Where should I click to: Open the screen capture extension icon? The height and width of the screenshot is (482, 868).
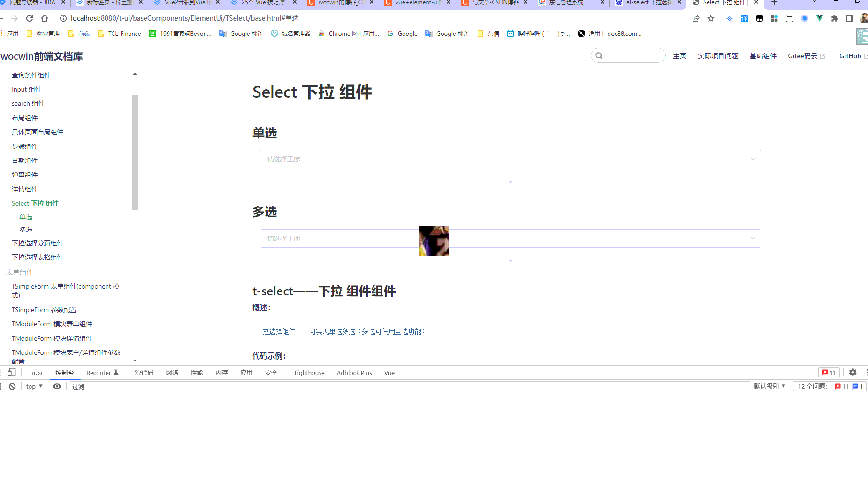[790, 18]
